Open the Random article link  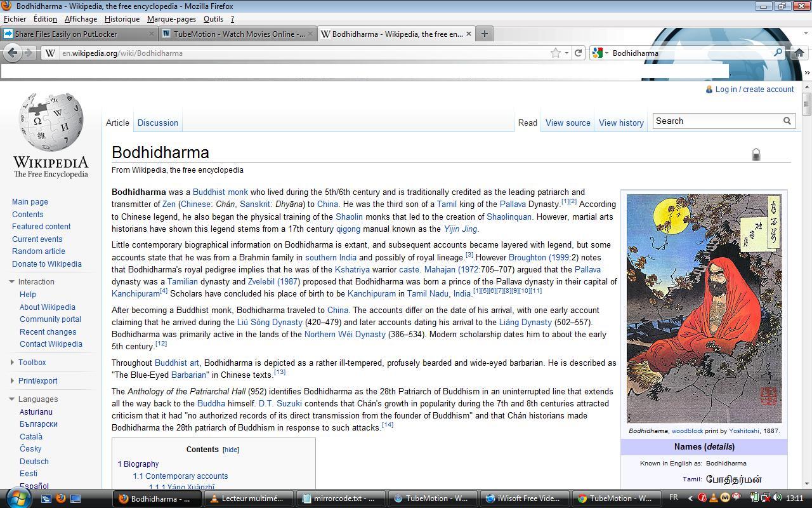point(38,251)
